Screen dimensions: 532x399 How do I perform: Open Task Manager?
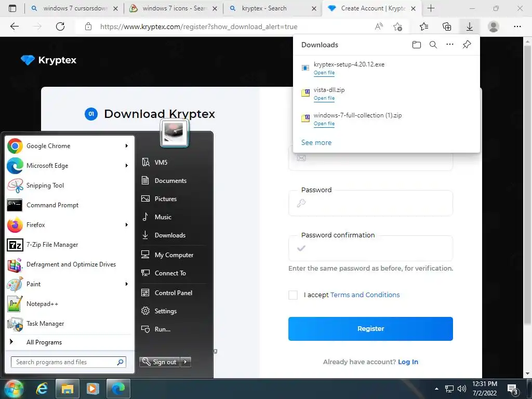[70, 324]
